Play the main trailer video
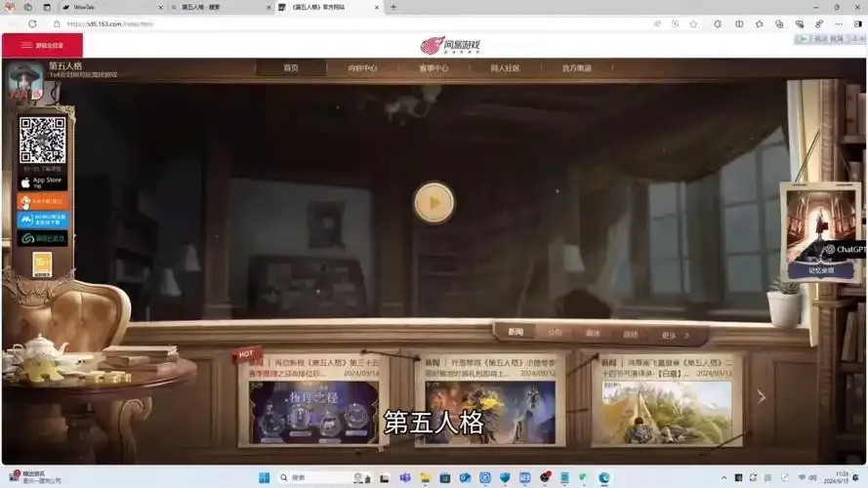868x488 pixels. pyautogui.click(x=434, y=202)
